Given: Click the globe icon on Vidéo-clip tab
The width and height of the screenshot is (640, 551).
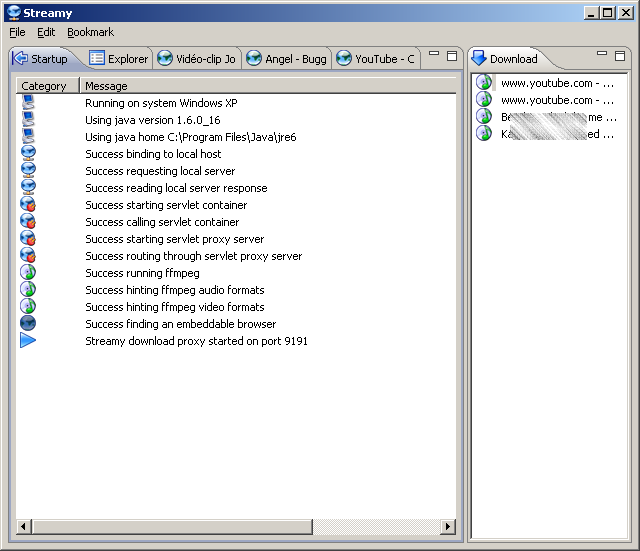Looking at the screenshot, I should [165, 58].
